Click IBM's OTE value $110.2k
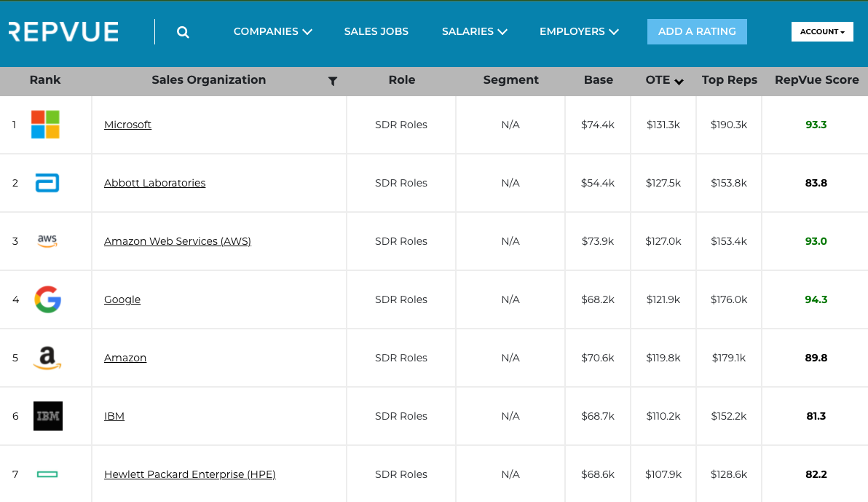The image size is (868, 502). [x=663, y=416]
